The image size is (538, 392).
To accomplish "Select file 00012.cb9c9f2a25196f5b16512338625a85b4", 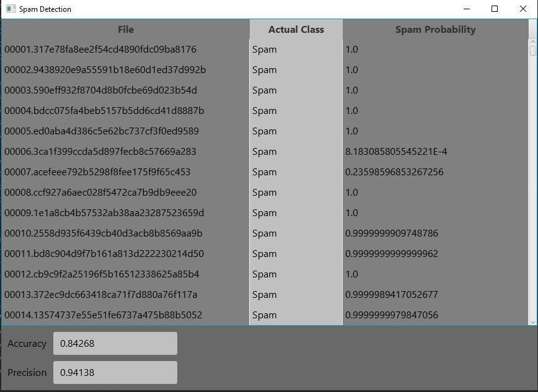I will tap(102, 274).
